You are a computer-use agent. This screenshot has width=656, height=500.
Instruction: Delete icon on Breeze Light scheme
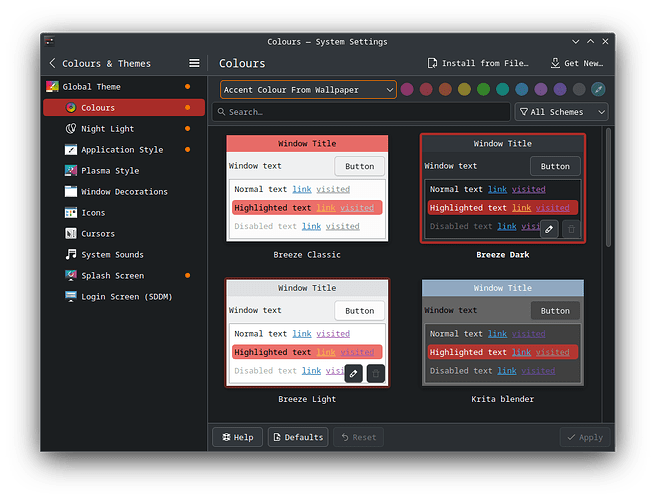point(376,373)
